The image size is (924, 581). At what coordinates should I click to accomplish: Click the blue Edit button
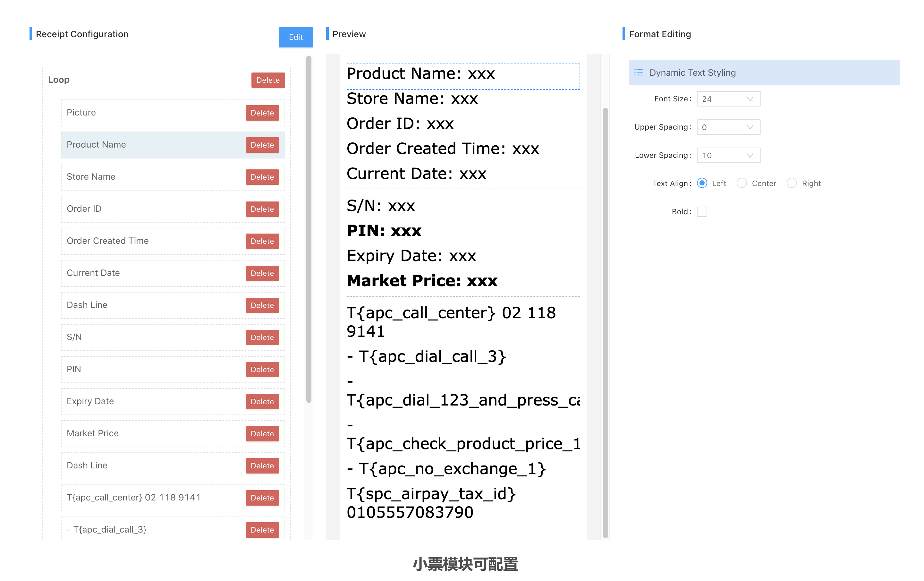[x=295, y=37]
